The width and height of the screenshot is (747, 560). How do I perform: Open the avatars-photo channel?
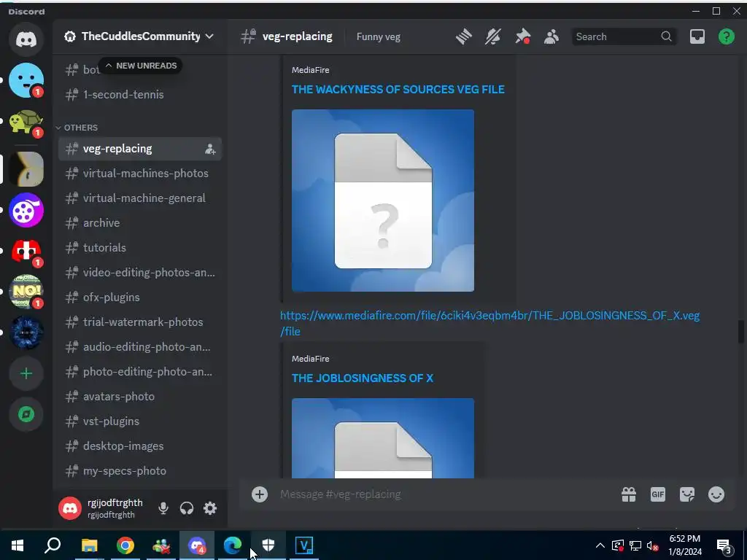[x=139, y=396]
